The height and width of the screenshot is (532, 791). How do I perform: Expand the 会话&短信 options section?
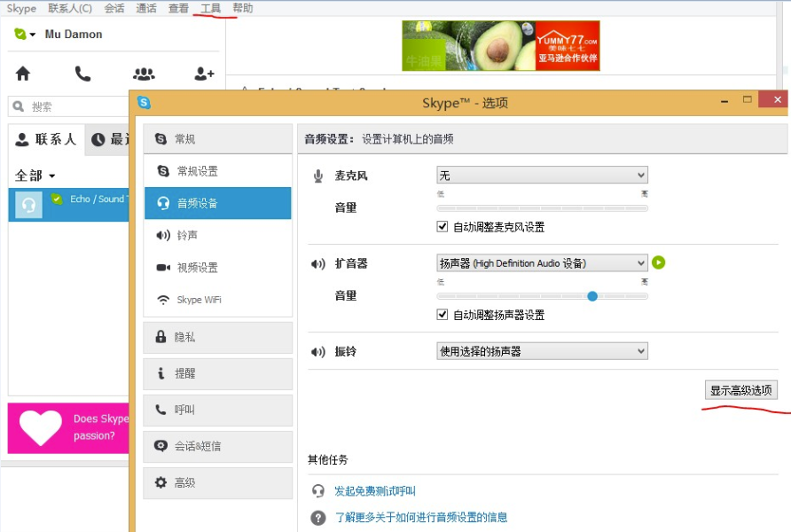pos(218,446)
